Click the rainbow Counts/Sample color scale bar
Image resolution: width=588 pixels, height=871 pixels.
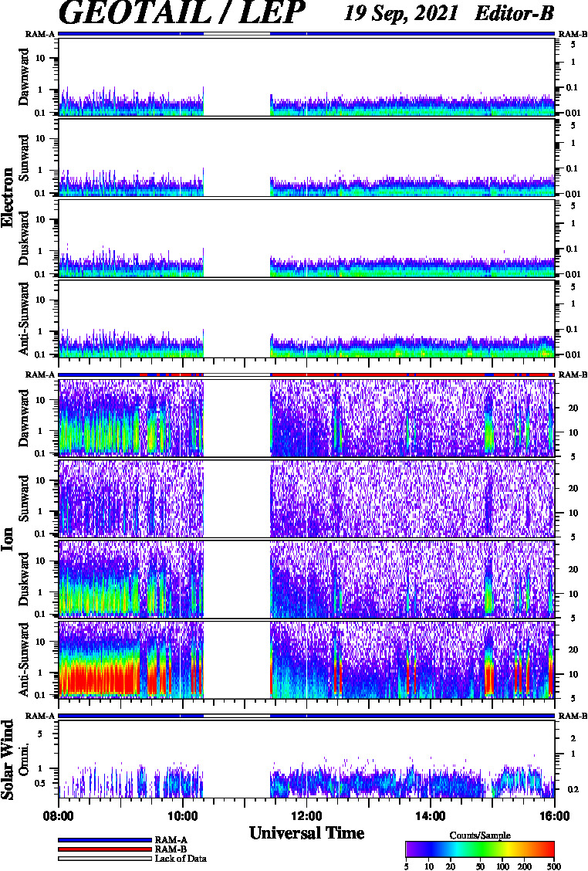pos(480,849)
